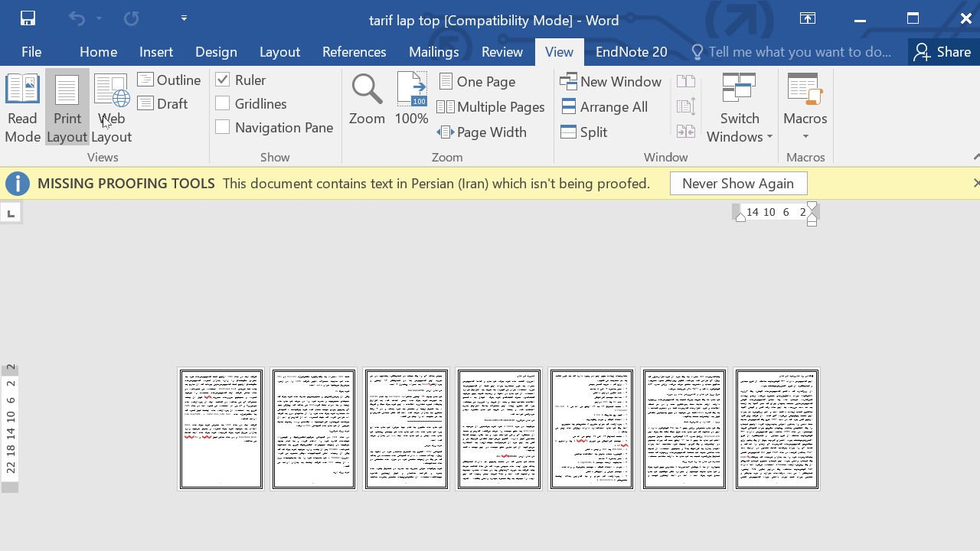Set zoom to 100%
The width and height of the screenshot is (980, 551).
click(x=412, y=99)
